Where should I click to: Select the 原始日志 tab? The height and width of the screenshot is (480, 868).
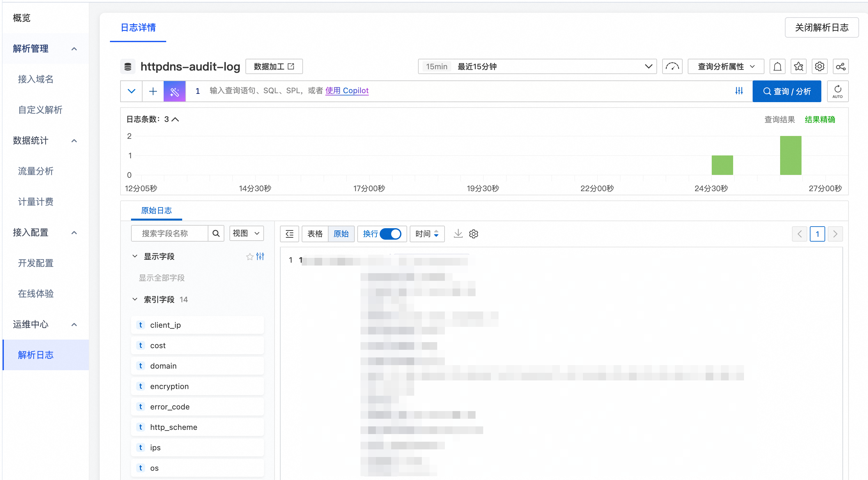(156, 211)
